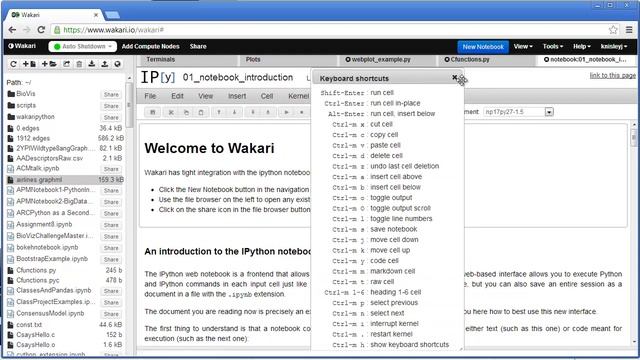
Task: Open the Auto Shutdown dropdown
Action: pyautogui.click(x=83, y=47)
